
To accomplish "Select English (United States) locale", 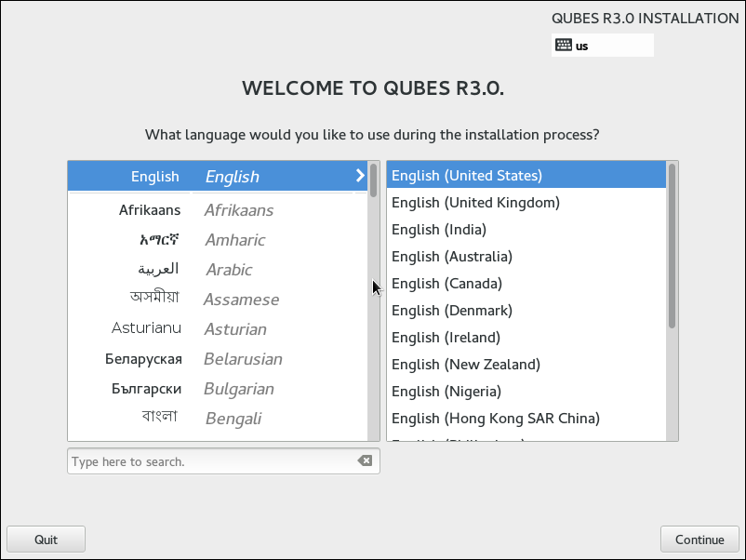I will [x=526, y=175].
